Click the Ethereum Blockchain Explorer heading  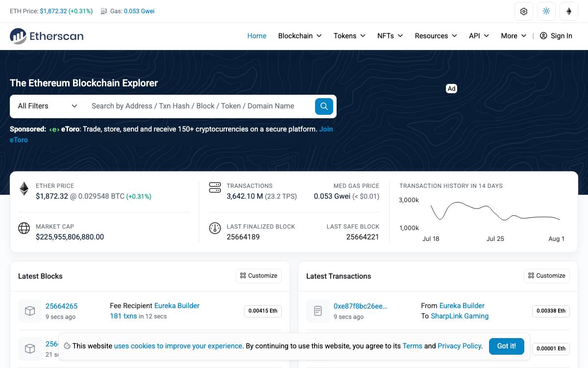(84, 83)
